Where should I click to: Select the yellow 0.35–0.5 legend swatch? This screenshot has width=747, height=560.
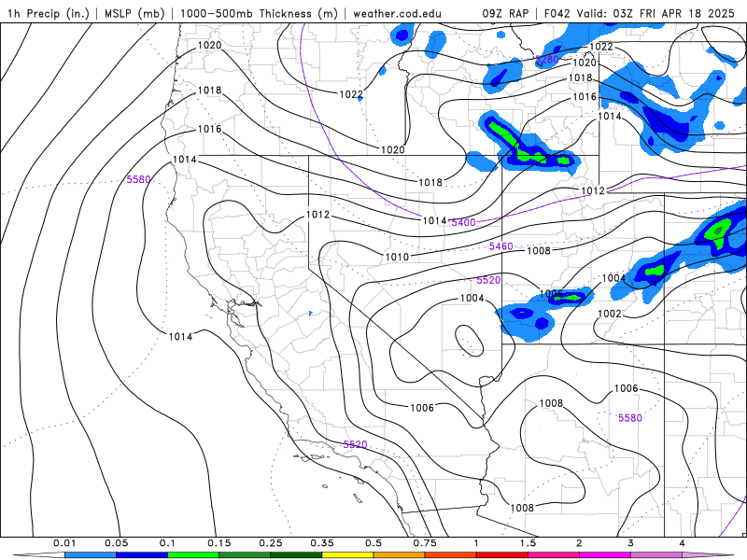(347, 555)
